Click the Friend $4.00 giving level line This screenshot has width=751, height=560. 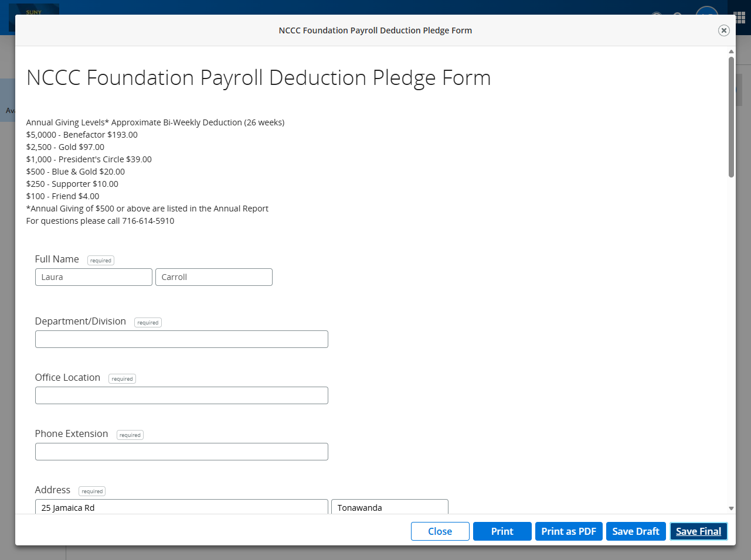point(63,196)
